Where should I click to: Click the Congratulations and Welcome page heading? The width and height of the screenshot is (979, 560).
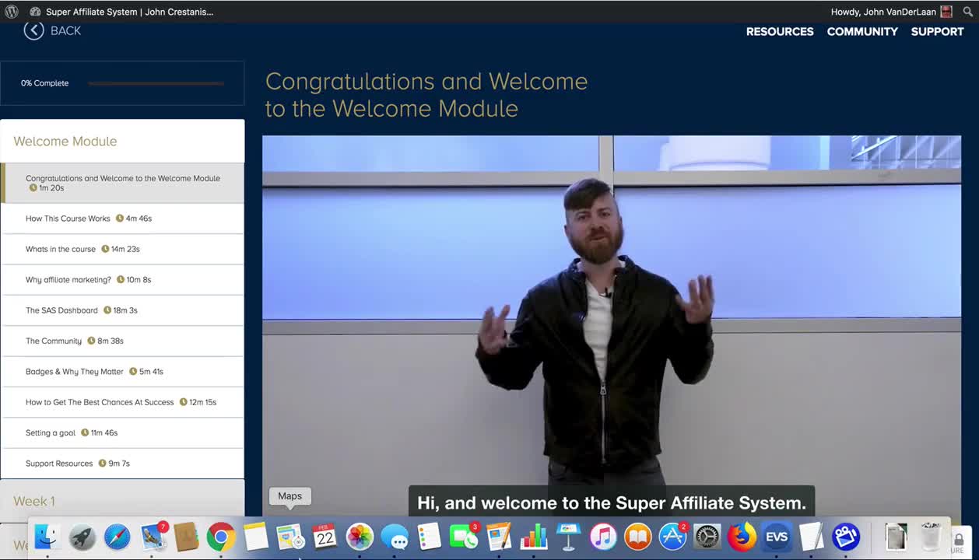point(426,95)
